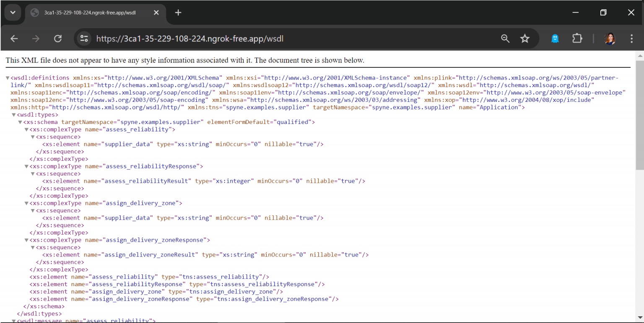
Task: Click the vertical scrollbar thumb
Action: coord(639,115)
